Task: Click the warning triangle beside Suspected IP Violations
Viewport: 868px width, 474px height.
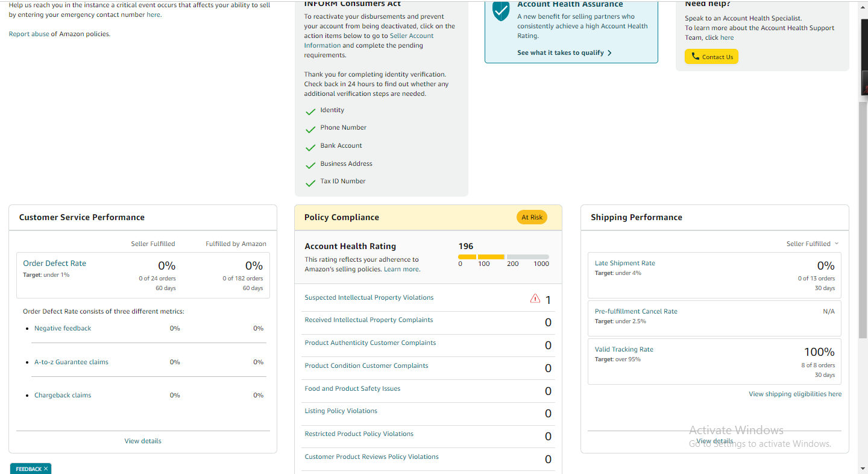Action: click(x=535, y=299)
